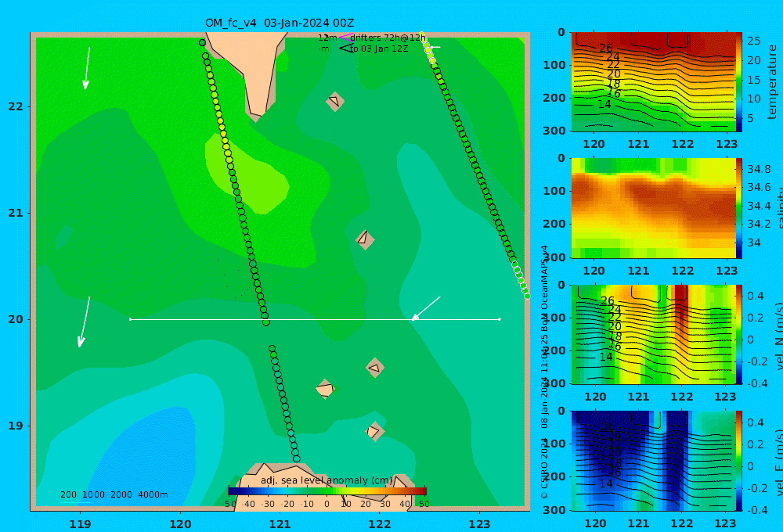The image size is (783, 532).
Task: Click latitude tick label 21 on main map
Action: tap(16, 213)
